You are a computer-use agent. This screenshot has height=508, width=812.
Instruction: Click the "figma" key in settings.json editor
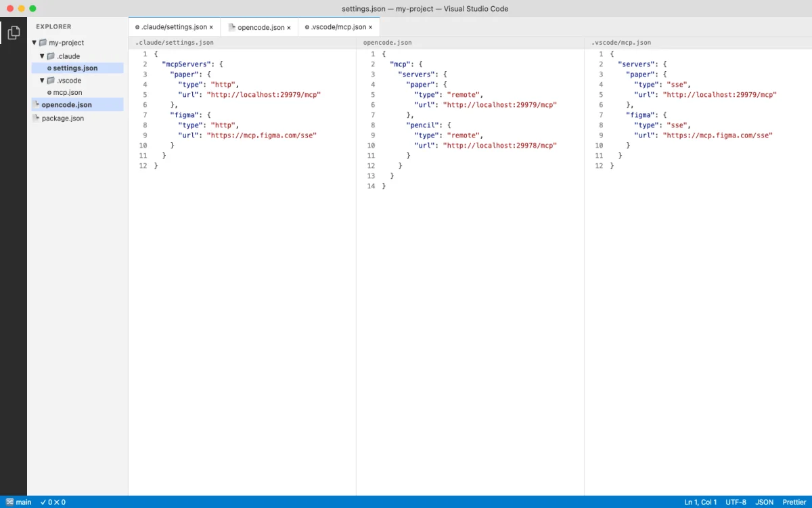click(x=185, y=115)
